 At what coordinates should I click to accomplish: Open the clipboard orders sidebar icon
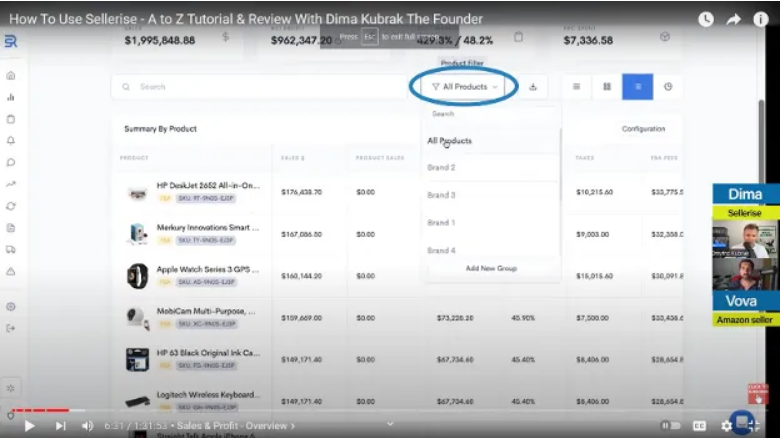[x=11, y=119]
